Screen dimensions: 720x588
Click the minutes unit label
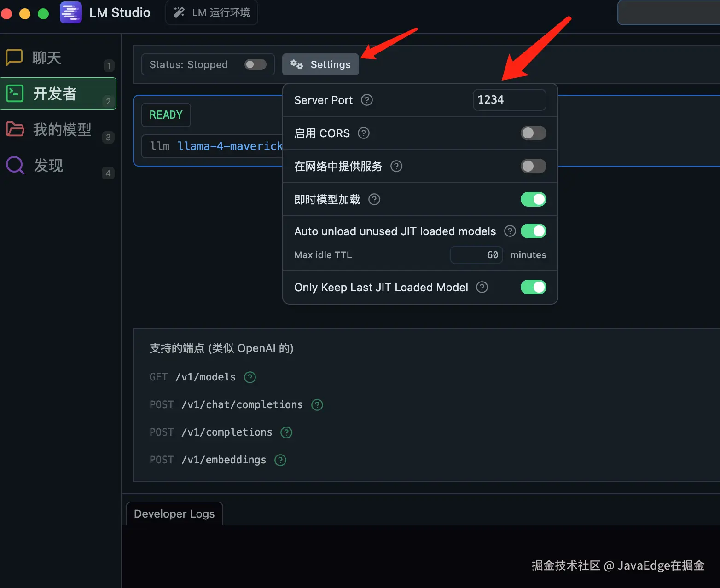[x=528, y=255]
